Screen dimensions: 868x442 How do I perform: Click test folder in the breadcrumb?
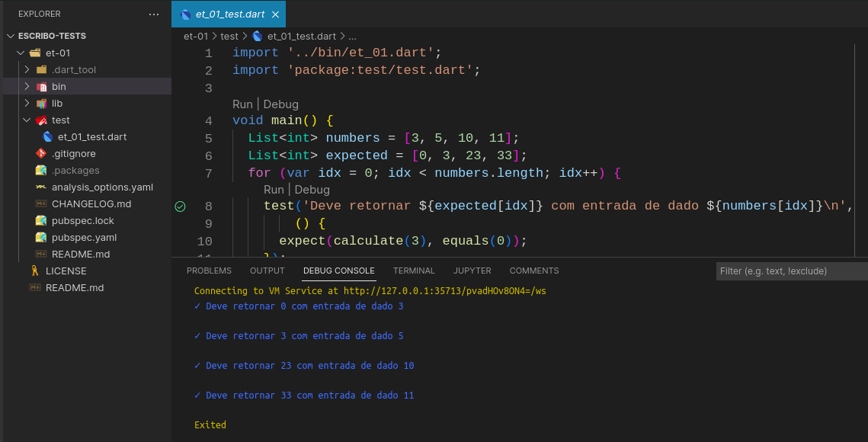pos(229,36)
